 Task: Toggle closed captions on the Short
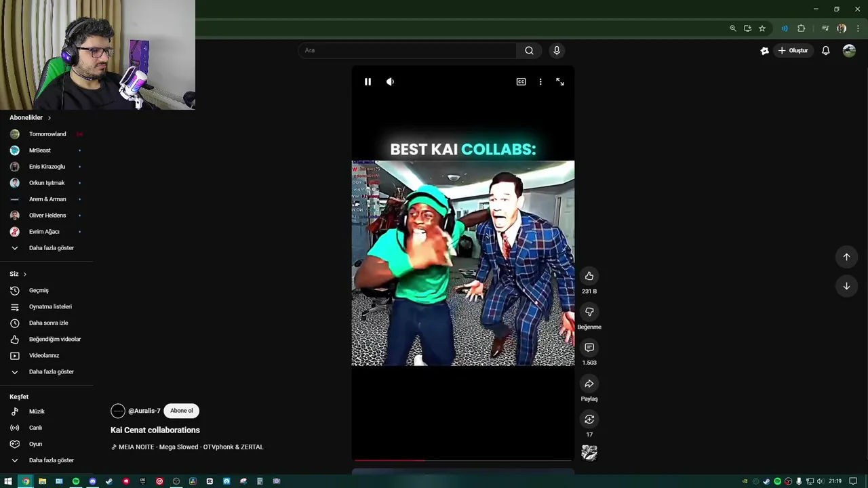tap(521, 81)
